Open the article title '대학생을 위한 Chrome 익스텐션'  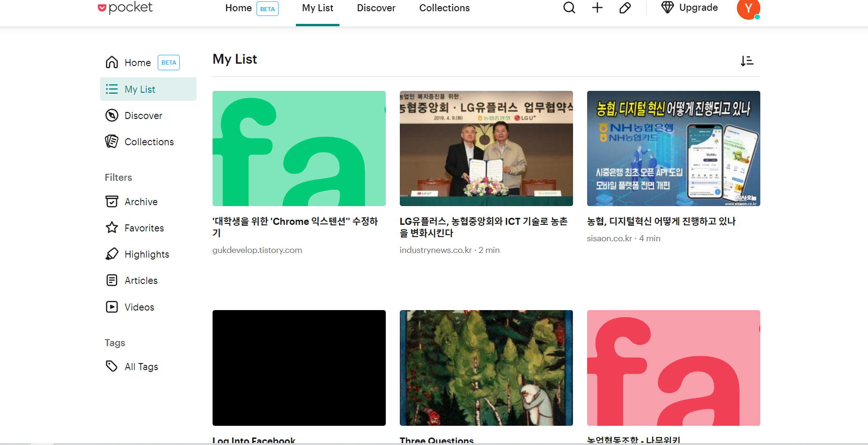pos(295,227)
